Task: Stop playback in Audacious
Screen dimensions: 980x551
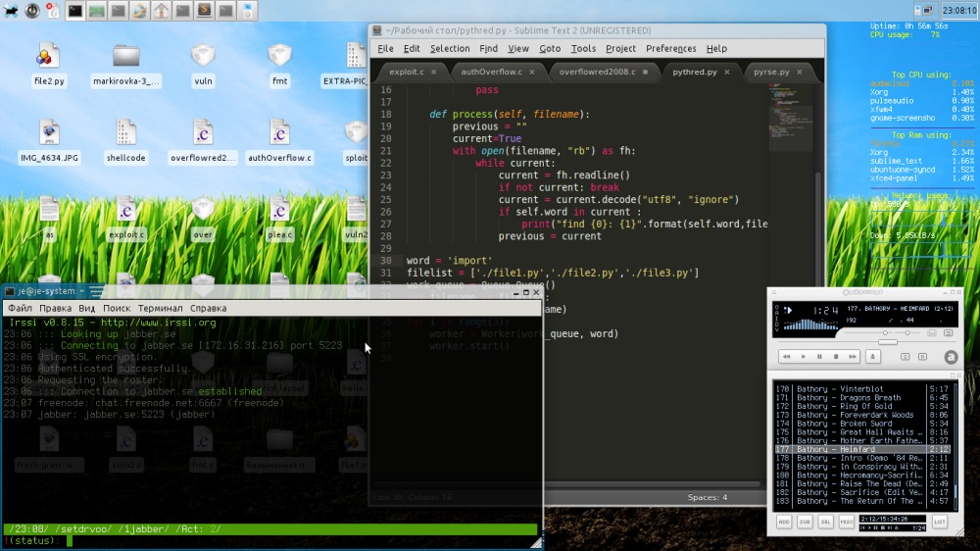Action: (836, 357)
